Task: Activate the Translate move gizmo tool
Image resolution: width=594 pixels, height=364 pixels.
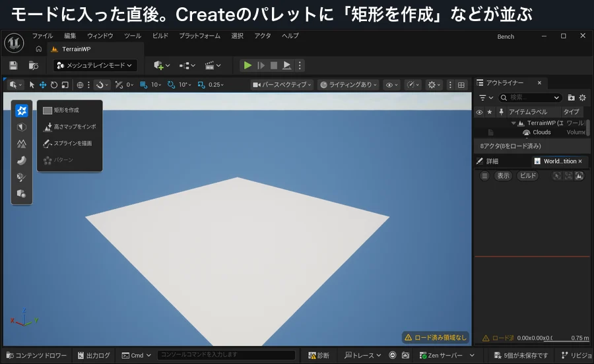Action: [x=43, y=85]
